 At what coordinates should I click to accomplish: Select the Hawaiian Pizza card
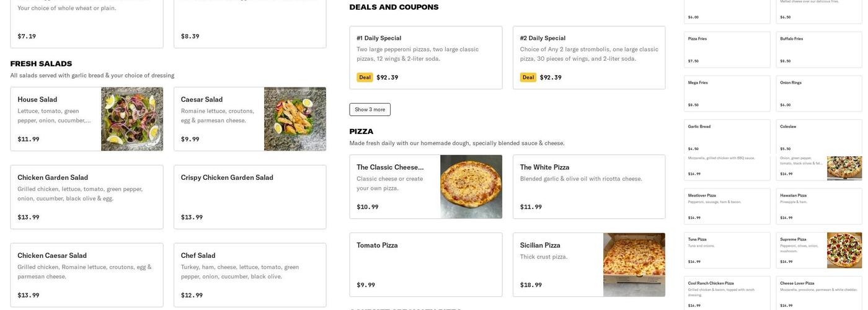[x=818, y=206]
